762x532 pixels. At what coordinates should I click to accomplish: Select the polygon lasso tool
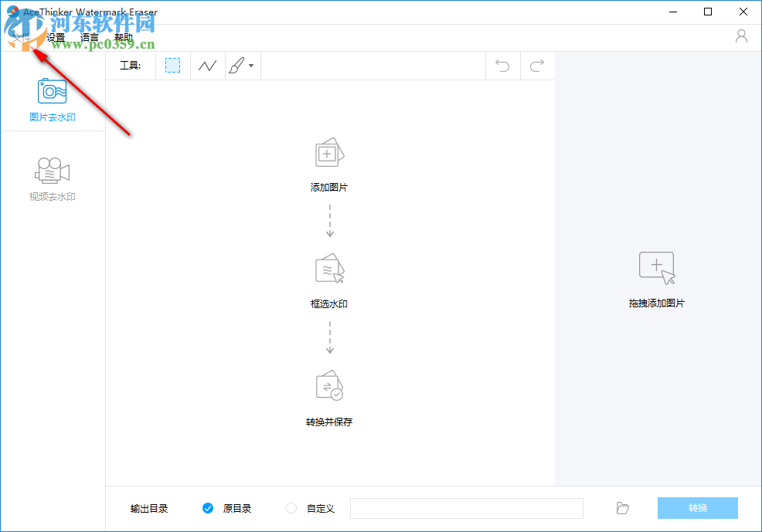coord(207,66)
